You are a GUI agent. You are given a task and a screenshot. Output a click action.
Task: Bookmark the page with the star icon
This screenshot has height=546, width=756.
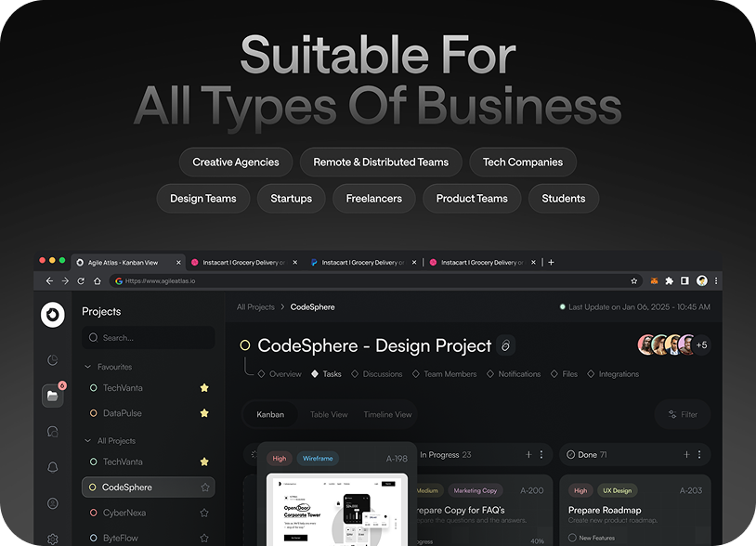[x=634, y=281]
